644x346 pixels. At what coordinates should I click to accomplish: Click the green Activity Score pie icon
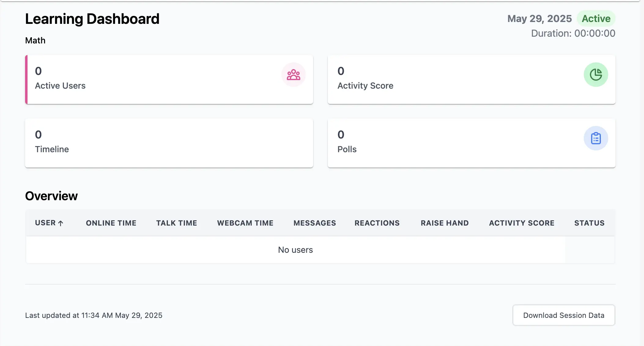click(596, 75)
